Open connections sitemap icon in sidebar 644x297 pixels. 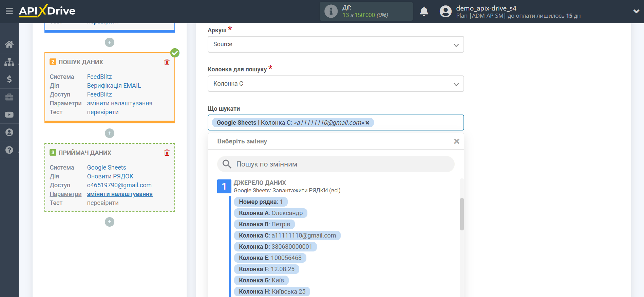pos(9,62)
